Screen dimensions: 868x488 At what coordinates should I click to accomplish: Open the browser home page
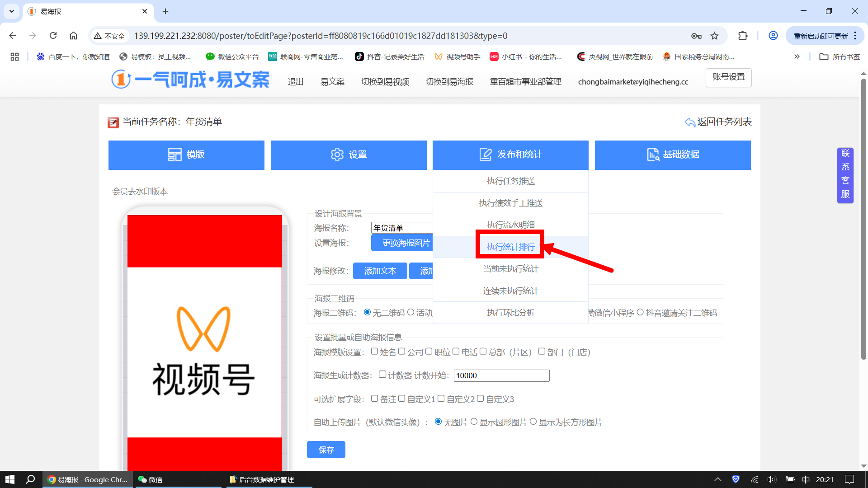(73, 36)
